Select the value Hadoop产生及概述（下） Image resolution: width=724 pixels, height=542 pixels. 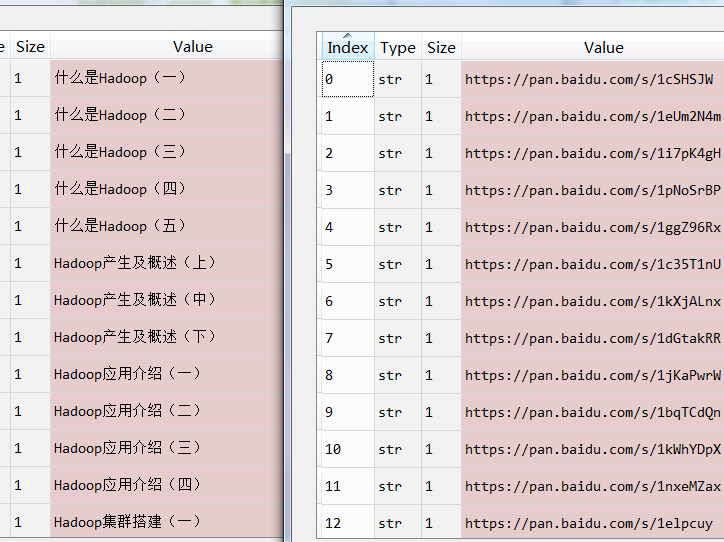pos(166,337)
